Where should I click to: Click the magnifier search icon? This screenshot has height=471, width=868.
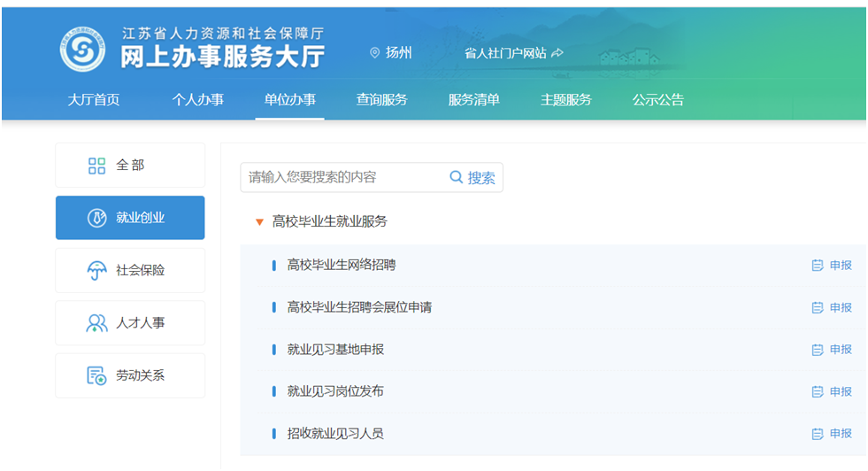pos(457,177)
